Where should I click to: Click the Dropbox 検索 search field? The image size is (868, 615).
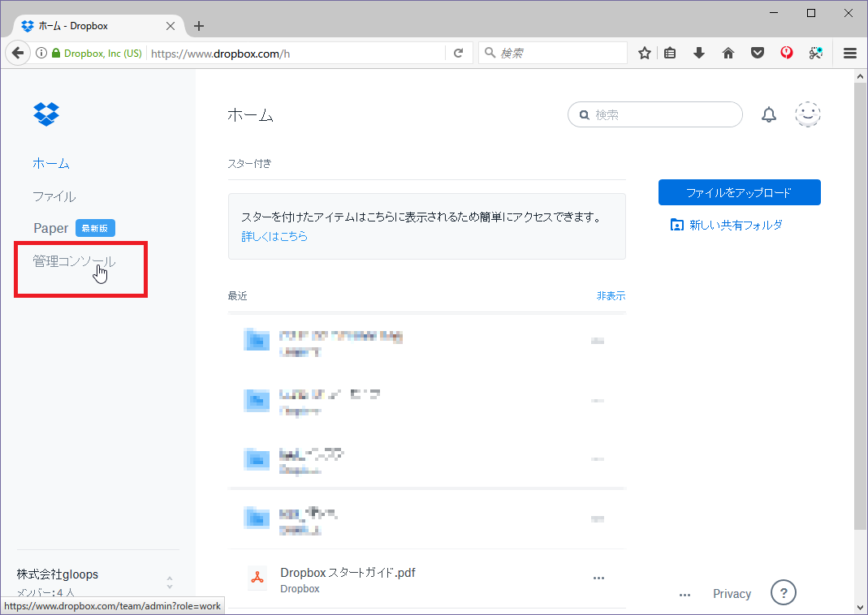pos(655,114)
